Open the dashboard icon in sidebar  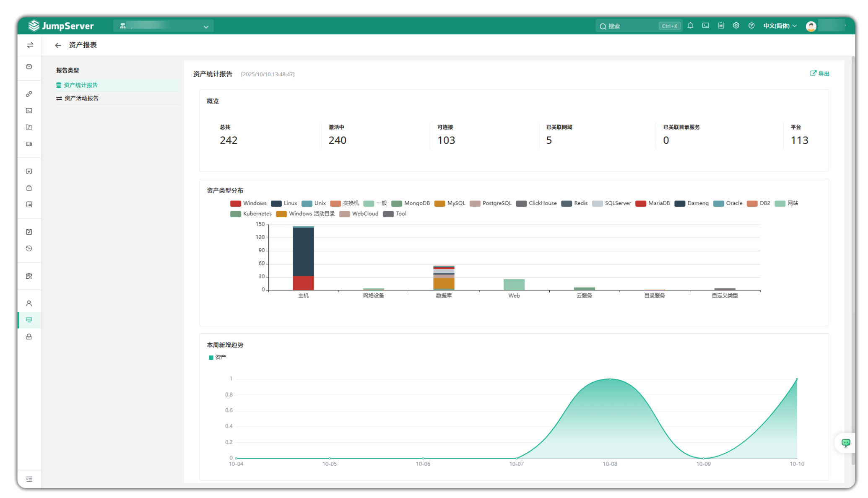pyautogui.click(x=29, y=67)
